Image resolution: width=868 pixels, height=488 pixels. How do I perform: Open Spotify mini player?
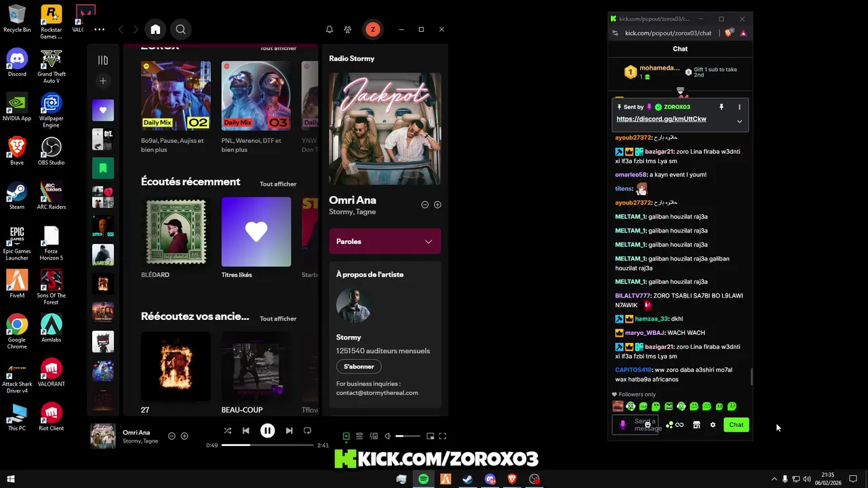point(430,436)
